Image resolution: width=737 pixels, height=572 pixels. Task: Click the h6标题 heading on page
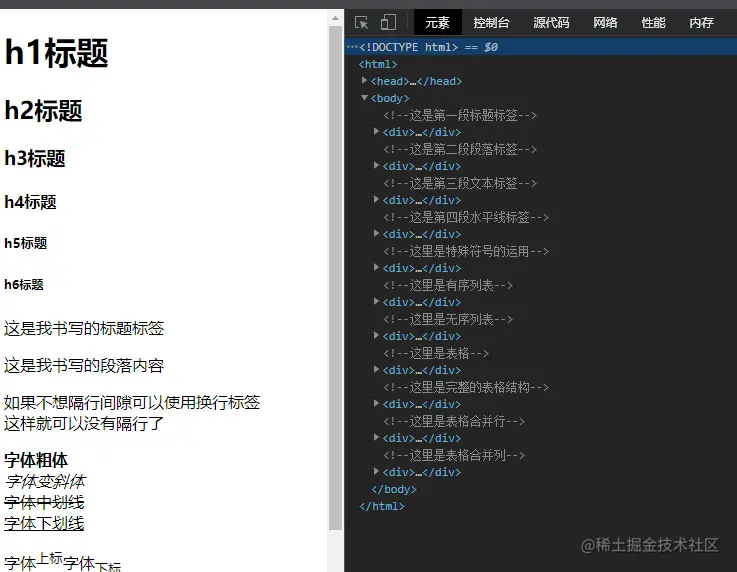[24, 284]
